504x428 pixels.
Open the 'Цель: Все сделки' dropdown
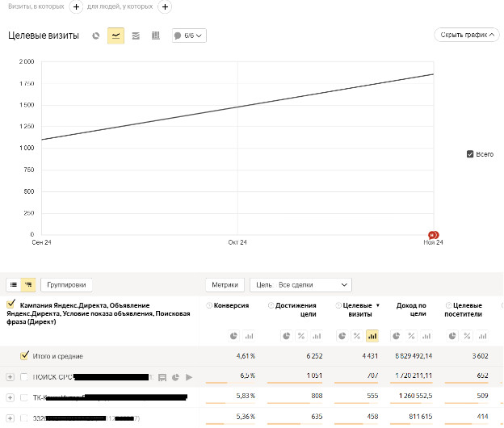[x=300, y=285]
